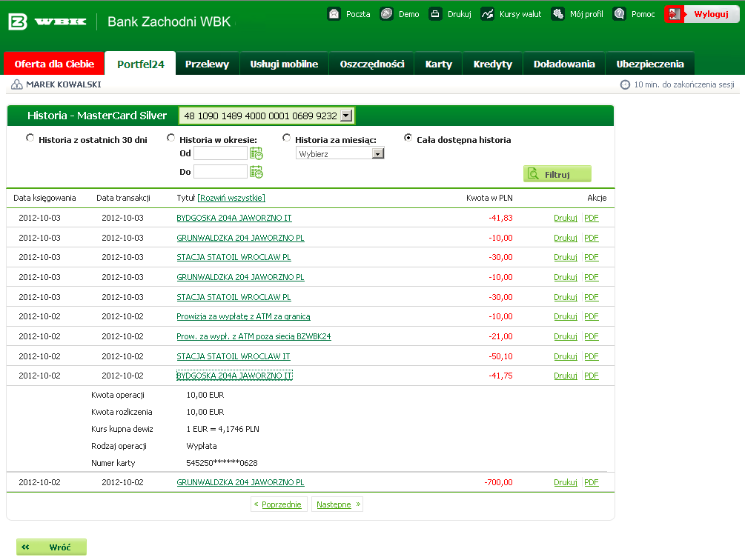Open calendar picker for the Do date
The image size is (745, 560).
[x=256, y=172]
